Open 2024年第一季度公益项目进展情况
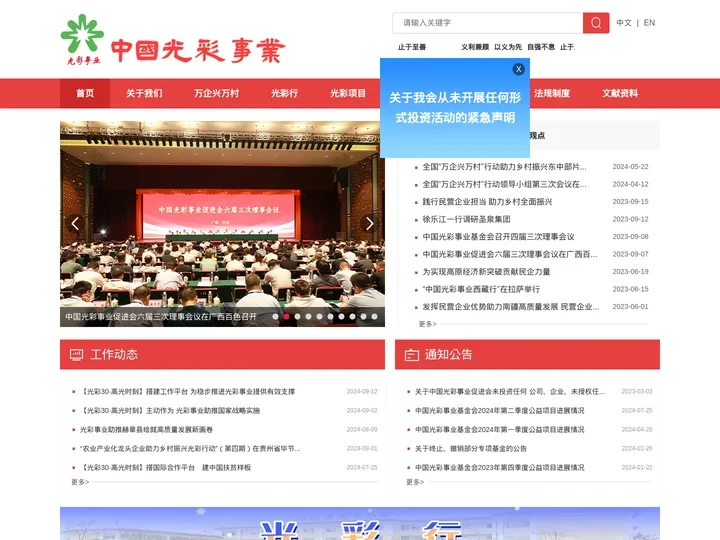Viewport: 720px width, 540px height. pos(500,430)
